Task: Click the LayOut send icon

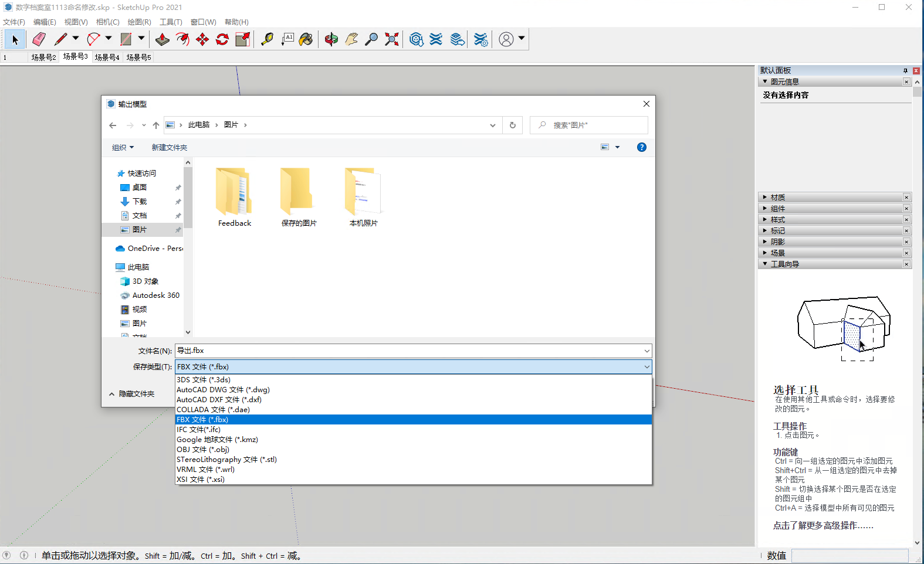Action: 457,39
